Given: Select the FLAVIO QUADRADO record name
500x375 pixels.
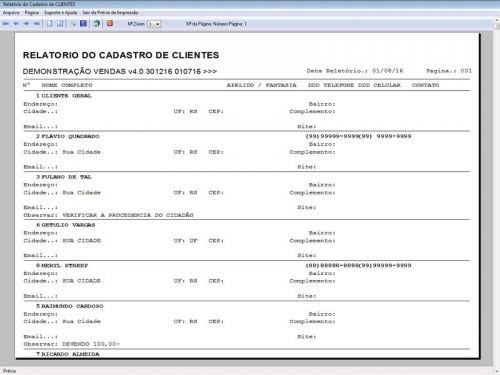Looking at the screenshot, I should coord(70,136).
